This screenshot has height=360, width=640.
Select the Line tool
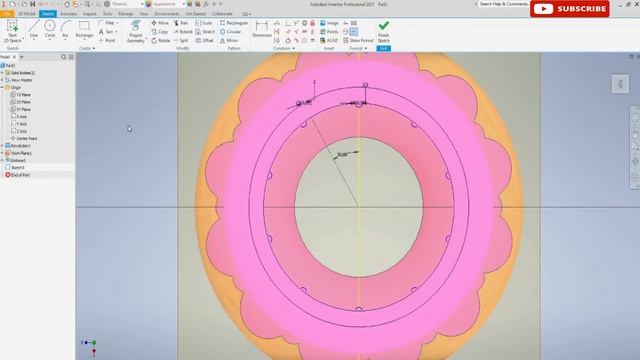34,30
